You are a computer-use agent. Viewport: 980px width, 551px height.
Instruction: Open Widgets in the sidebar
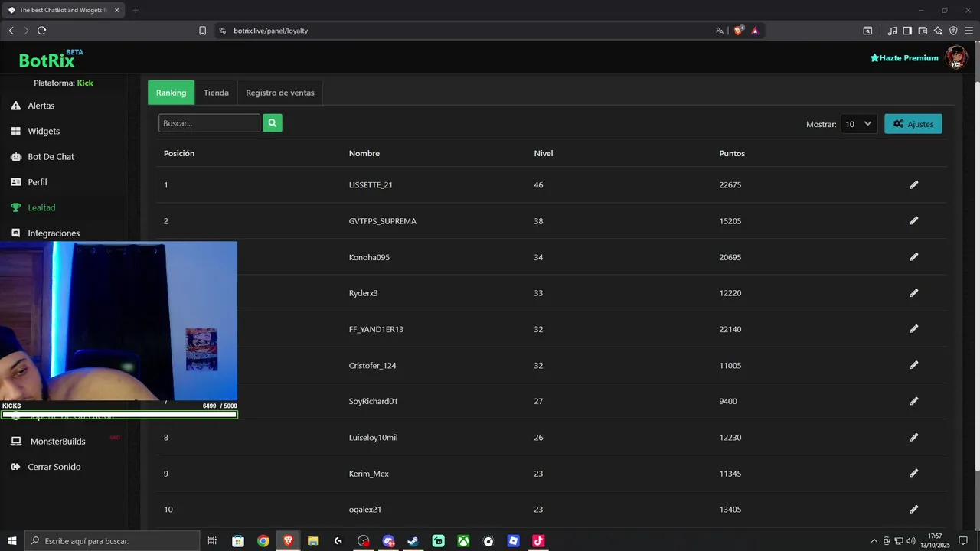(44, 131)
